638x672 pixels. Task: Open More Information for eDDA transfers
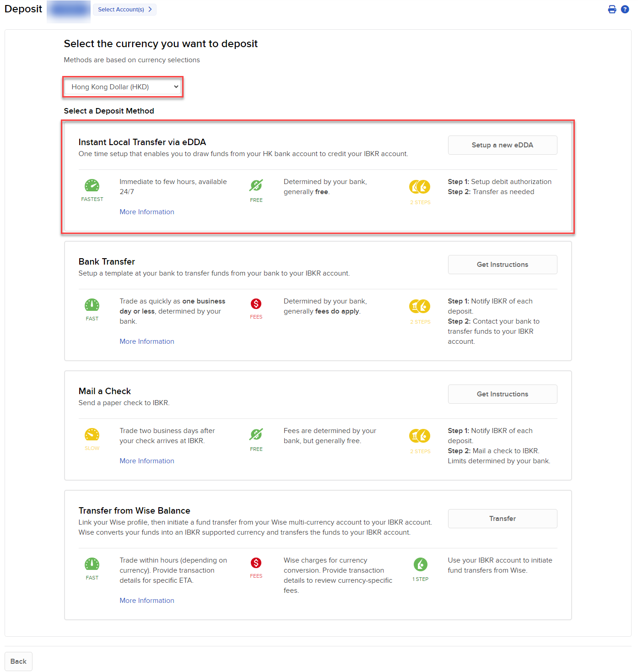[x=146, y=211]
